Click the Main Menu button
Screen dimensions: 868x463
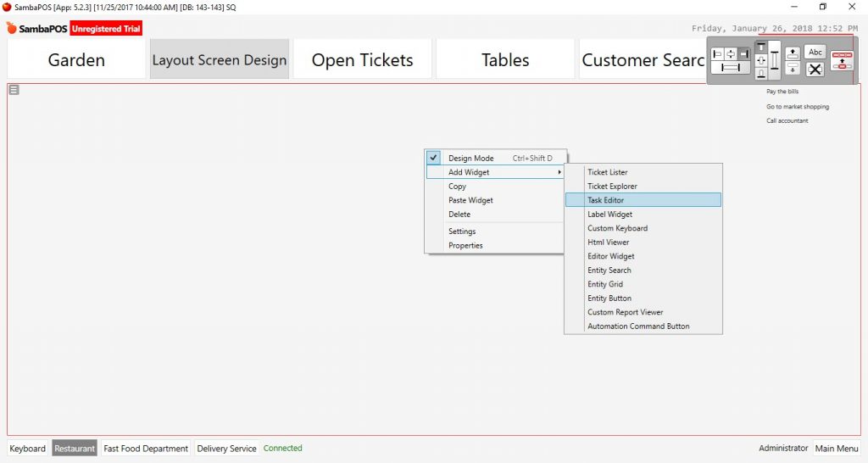coord(837,448)
